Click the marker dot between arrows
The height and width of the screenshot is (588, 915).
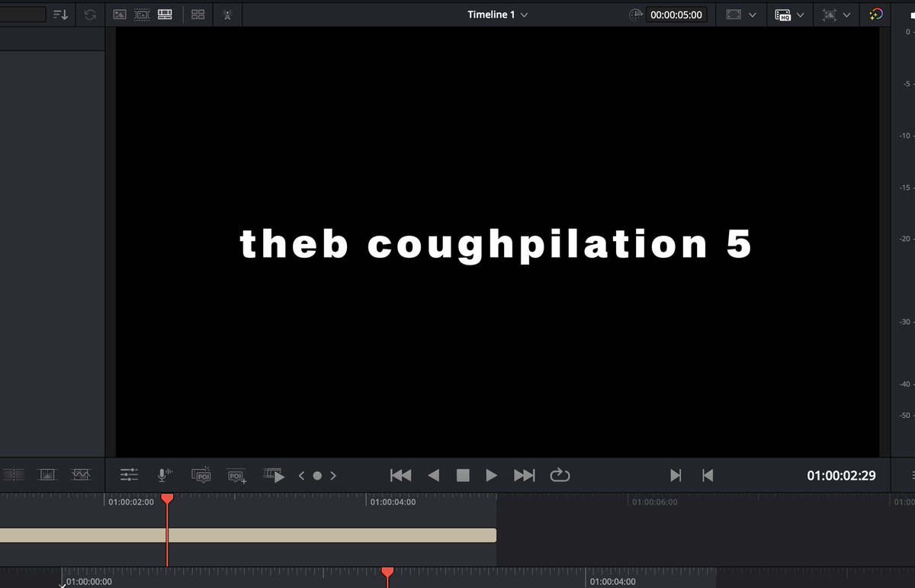[x=317, y=475]
